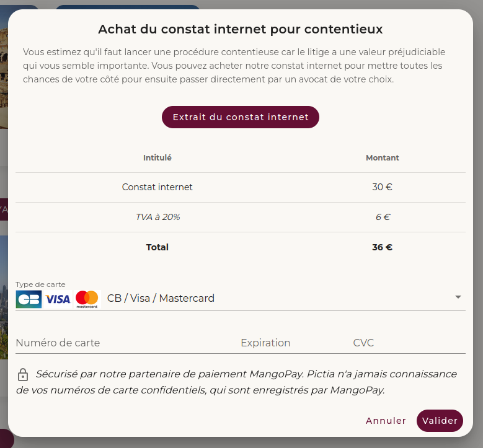This screenshot has height=448, width=483.
Task: Focus the 'Numéro de carte' field
Action: pos(58,343)
